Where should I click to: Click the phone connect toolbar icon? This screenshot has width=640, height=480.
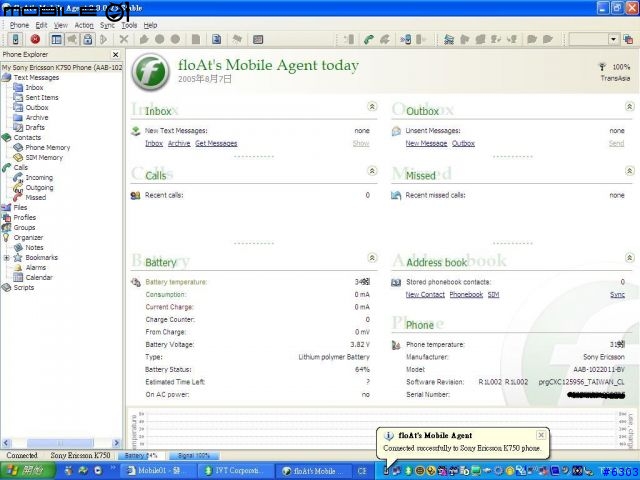tap(16, 39)
